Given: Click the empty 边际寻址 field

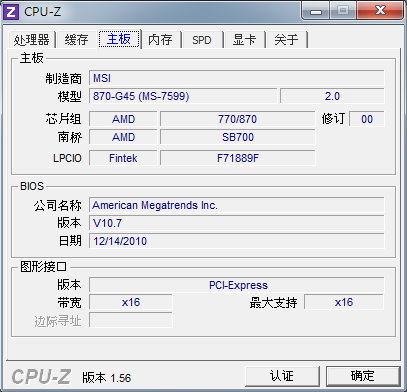Looking at the screenshot, I should 131,320.
